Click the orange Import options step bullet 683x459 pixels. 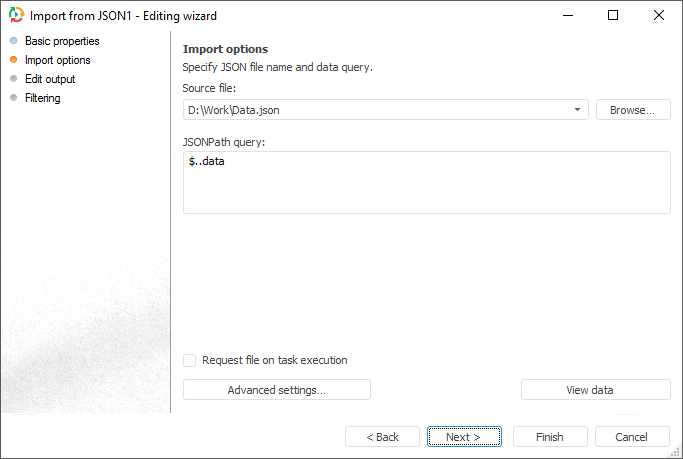pyautogui.click(x=13, y=60)
